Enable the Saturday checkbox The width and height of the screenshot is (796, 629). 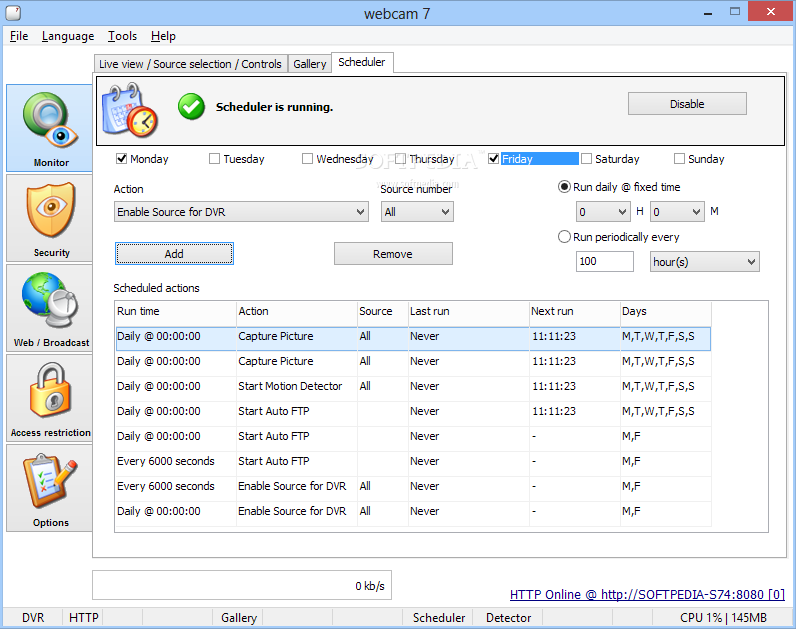(586, 159)
